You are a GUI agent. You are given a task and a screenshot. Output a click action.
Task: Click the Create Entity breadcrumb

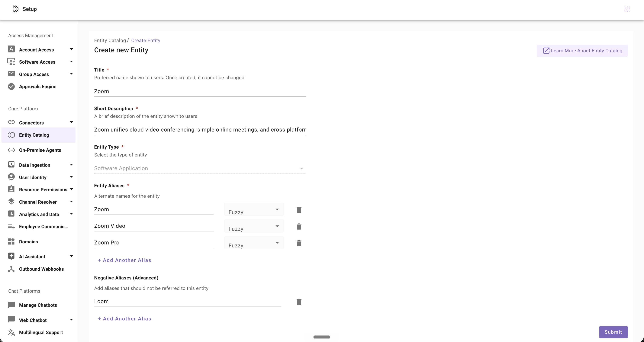tap(146, 40)
